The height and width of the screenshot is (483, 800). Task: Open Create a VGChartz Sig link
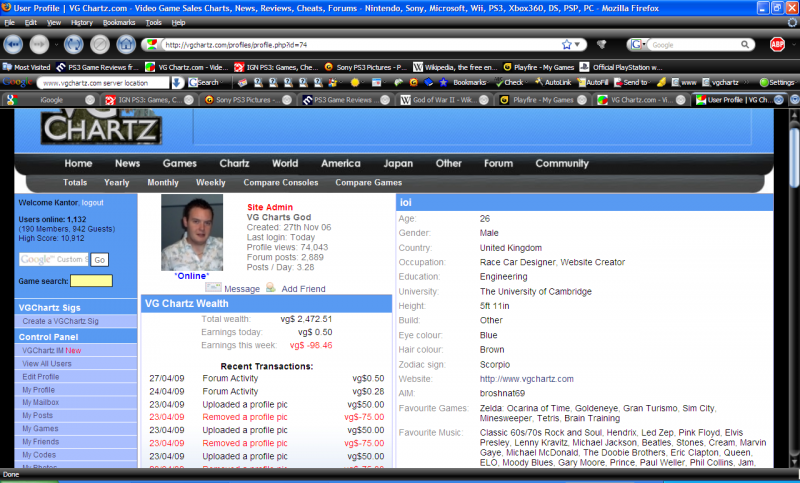[60, 321]
